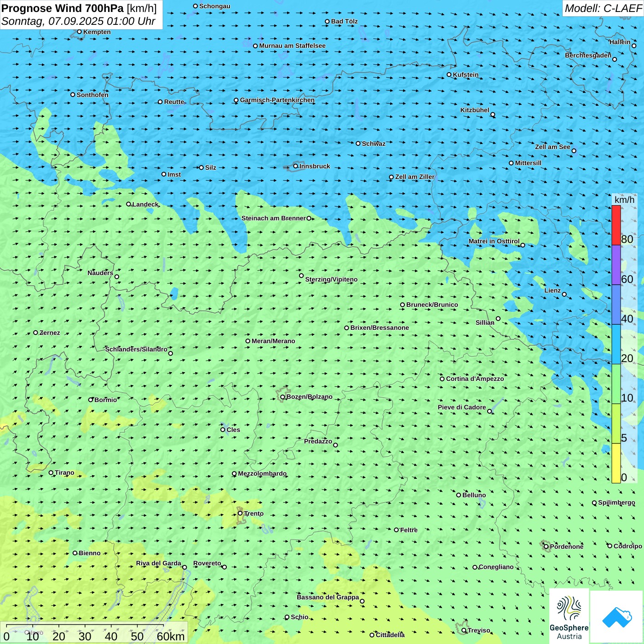
Task: Click the Riva del Garda marker
Action: 184,567
